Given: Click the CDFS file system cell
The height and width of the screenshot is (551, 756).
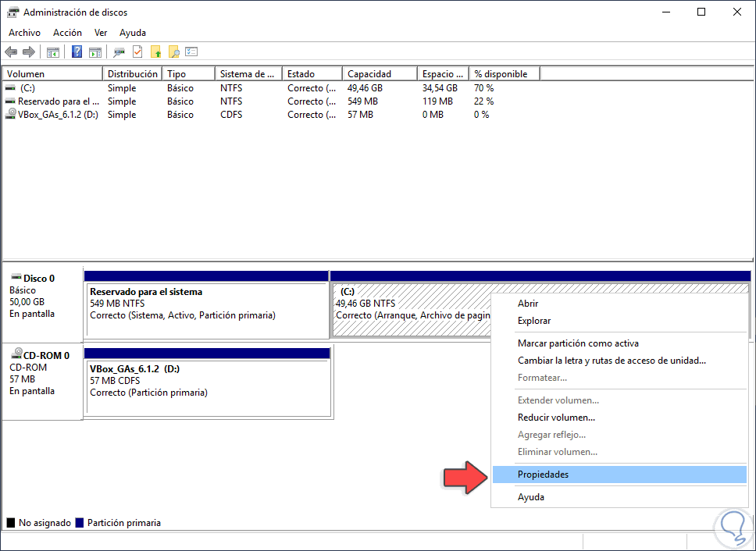Looking at the screenshot, I should pos(231,115).
